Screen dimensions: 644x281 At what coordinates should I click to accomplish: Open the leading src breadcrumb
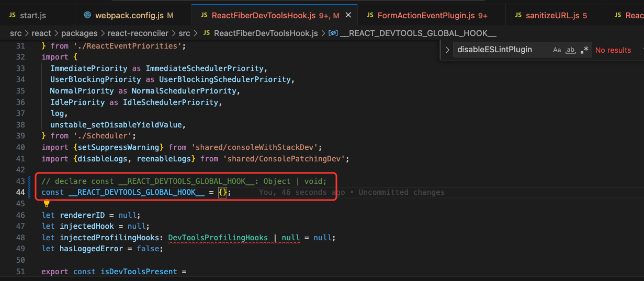16,33
